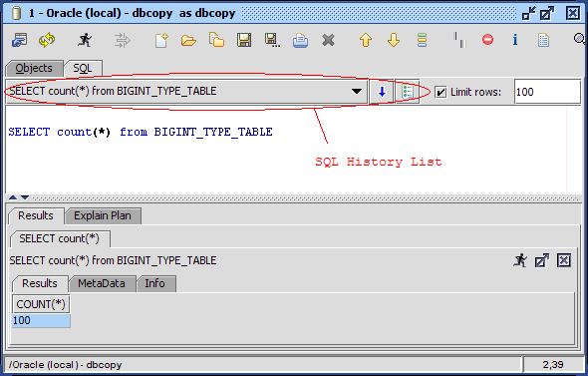The height and width of the screenshot is (376, 588).
Task: Open the Info tab
Action: 155,283
